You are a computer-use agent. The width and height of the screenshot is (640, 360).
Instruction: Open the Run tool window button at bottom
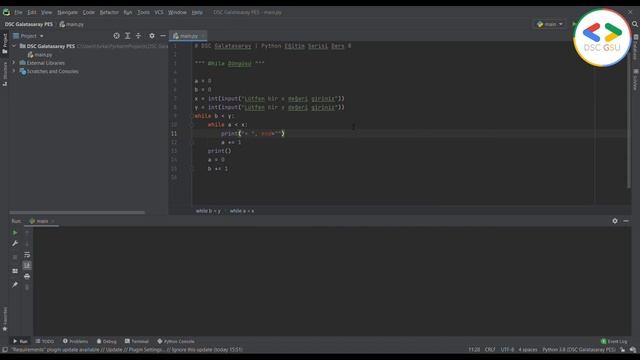point(20,341)
